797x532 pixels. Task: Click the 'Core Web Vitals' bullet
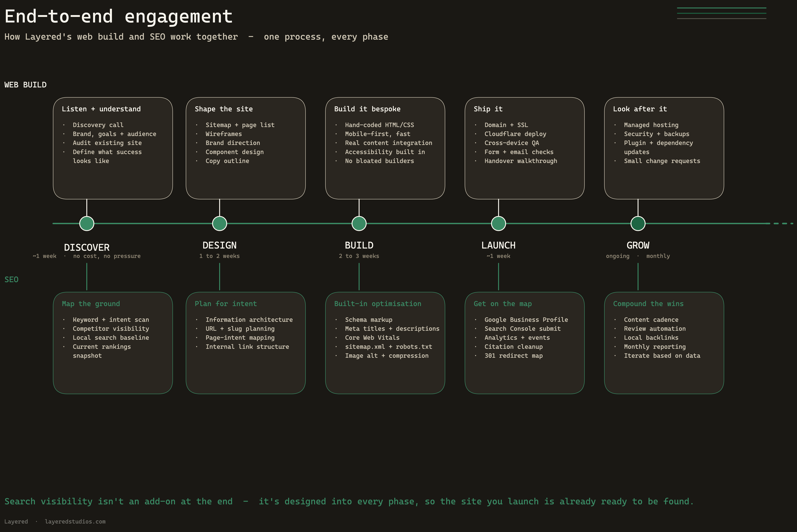[372, 338]
